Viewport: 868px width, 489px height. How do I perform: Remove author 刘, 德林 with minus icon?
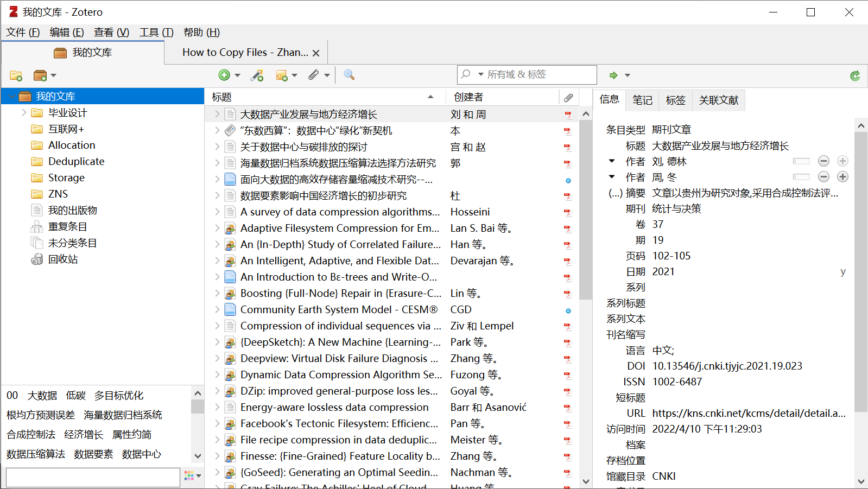[x=823, y=161]
